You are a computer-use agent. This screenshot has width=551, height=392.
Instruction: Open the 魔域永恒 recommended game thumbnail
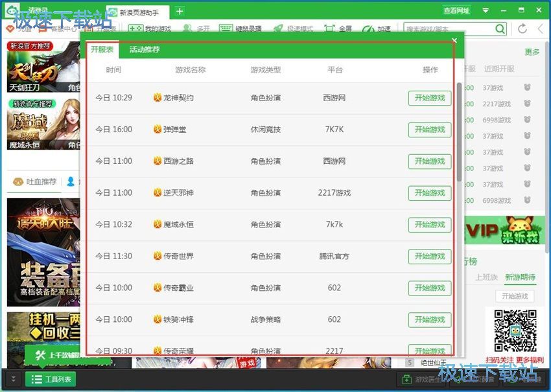tap(43, 124)
